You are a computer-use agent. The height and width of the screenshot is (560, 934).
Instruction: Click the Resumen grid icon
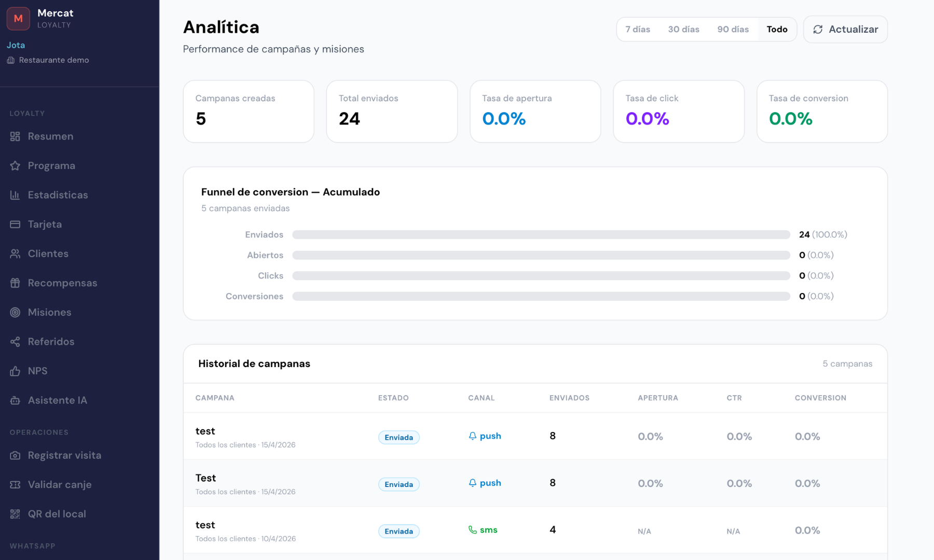pyautogui.click(x=15, y=136)
